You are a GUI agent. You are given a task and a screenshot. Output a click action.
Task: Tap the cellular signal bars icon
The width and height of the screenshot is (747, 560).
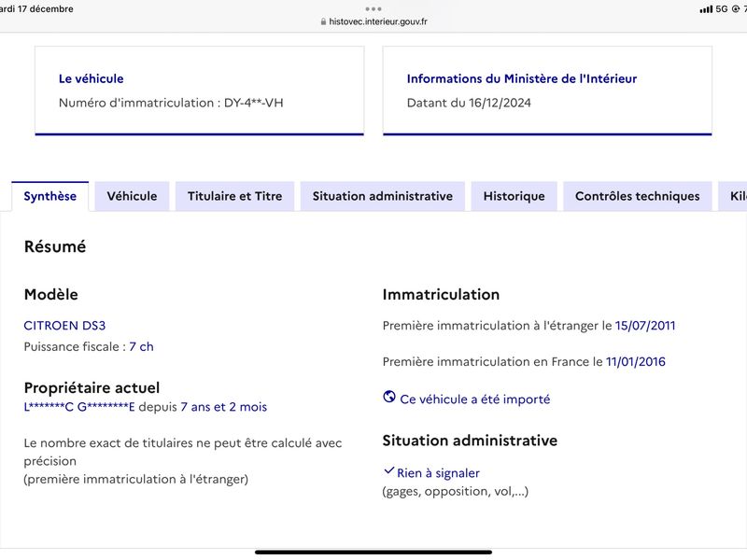click(x=706, y=9)
